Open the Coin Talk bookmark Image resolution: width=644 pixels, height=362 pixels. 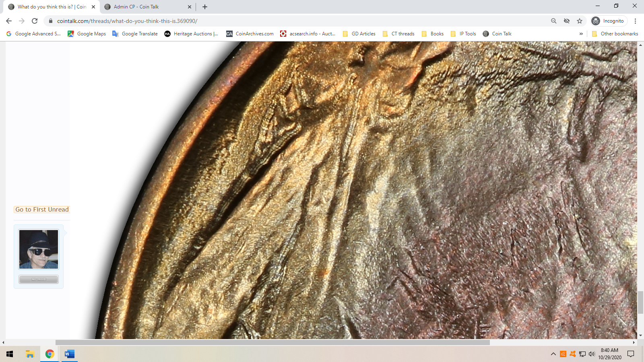(497, 34)
